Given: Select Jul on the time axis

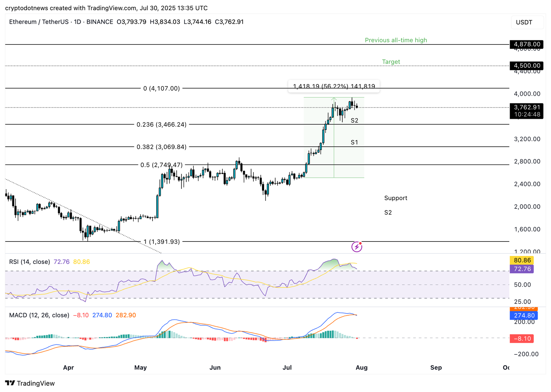Looking at the screenshot, I should (x=287, y=368).
